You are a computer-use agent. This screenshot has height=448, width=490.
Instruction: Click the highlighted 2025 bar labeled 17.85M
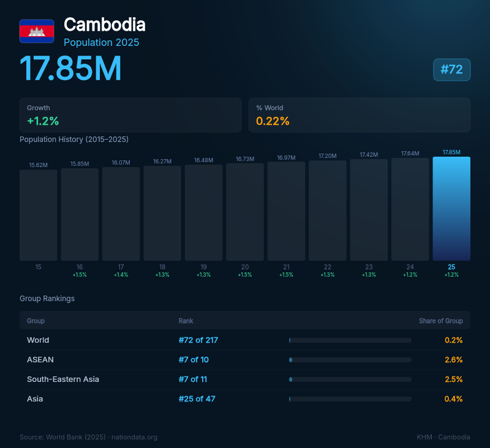point(451,209)
